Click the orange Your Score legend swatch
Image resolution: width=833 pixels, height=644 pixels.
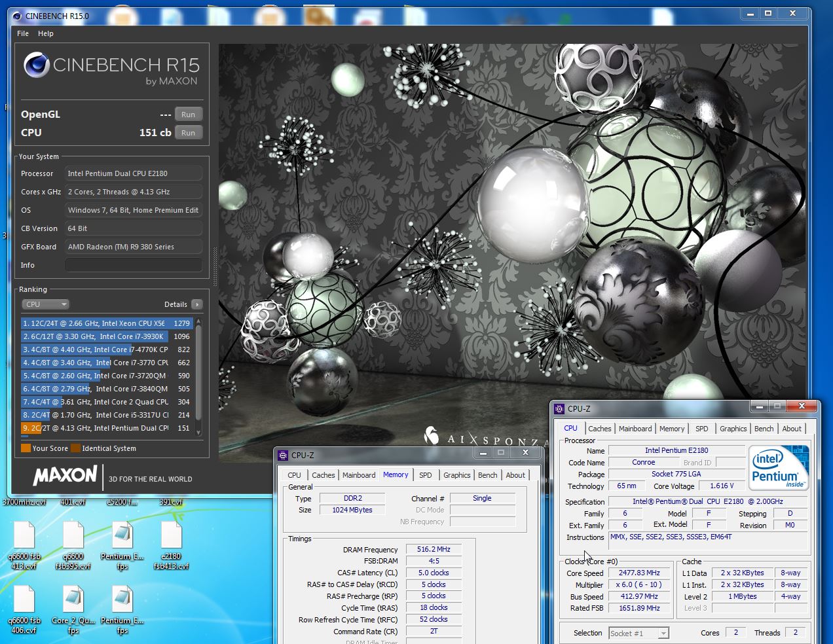26,448
